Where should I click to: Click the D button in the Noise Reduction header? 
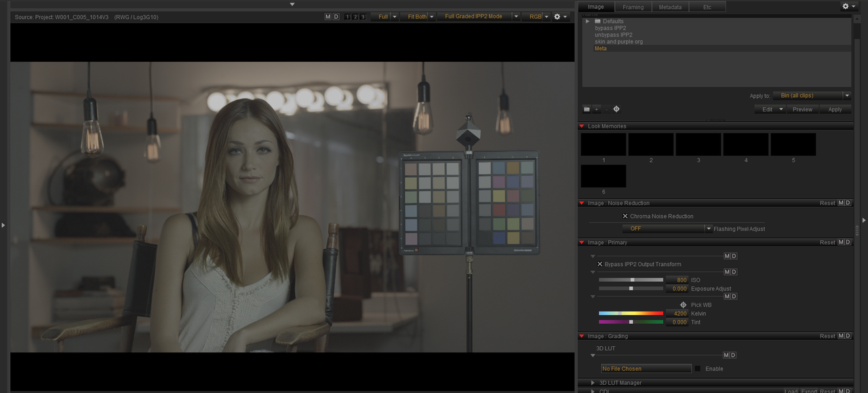848,203
